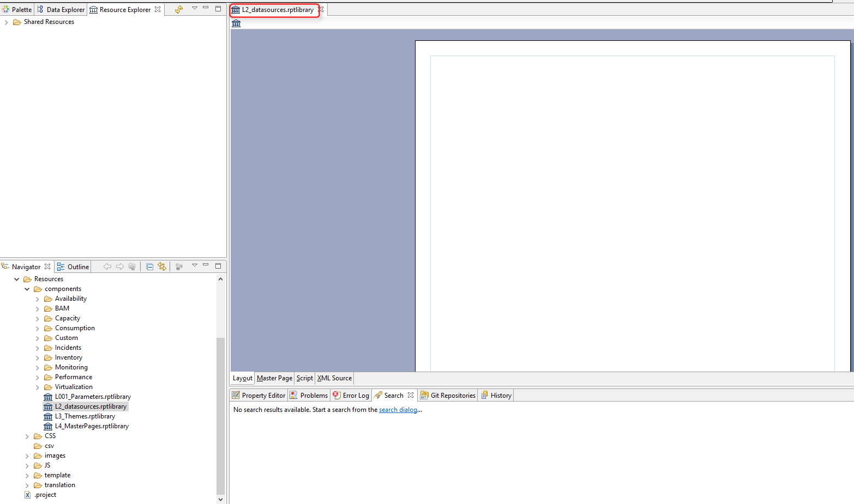Click the linked editors icon on top toolbar
This screenshot has height=504, width=854.
[178, 9]
